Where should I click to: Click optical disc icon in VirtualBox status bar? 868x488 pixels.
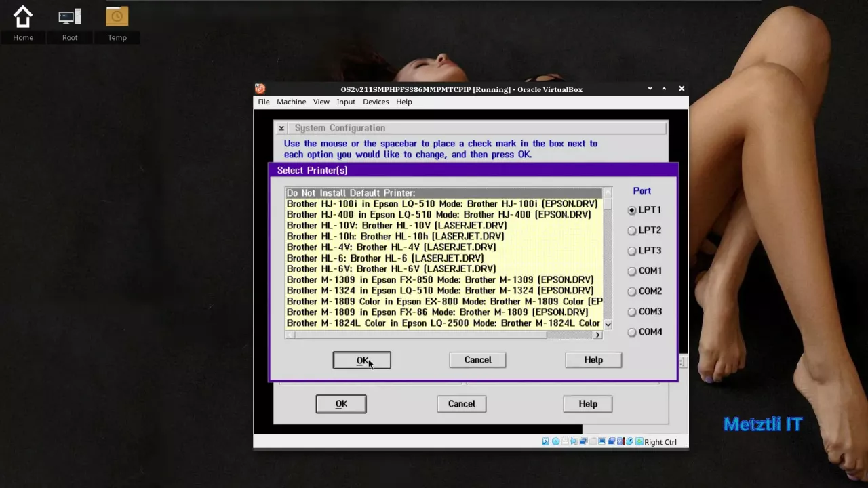(x=555, y=441)
